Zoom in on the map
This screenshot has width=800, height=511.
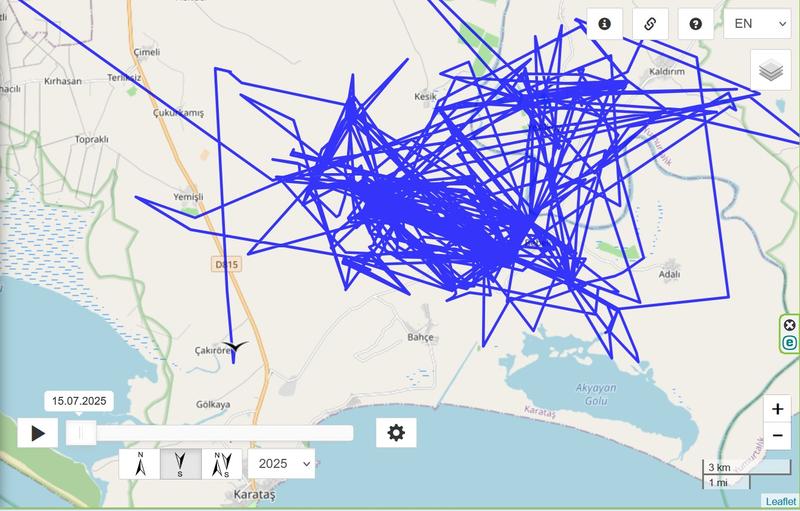pos(777,409)
